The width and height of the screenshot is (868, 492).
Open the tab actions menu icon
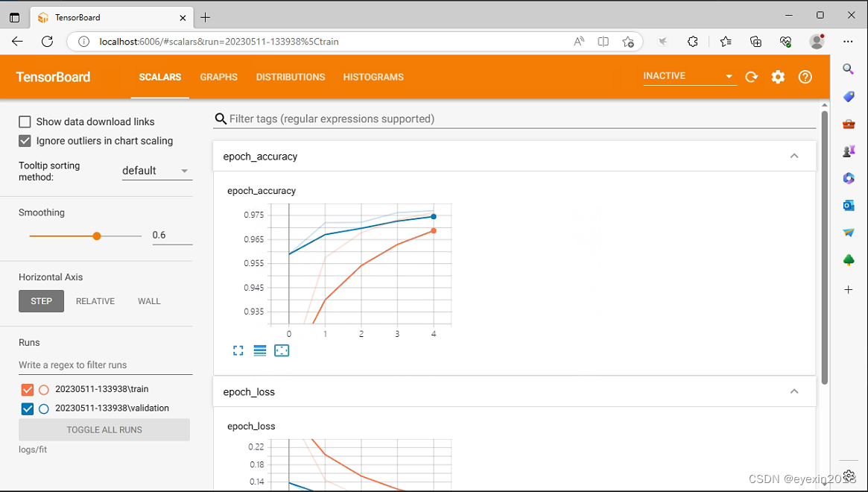[15, 17]
